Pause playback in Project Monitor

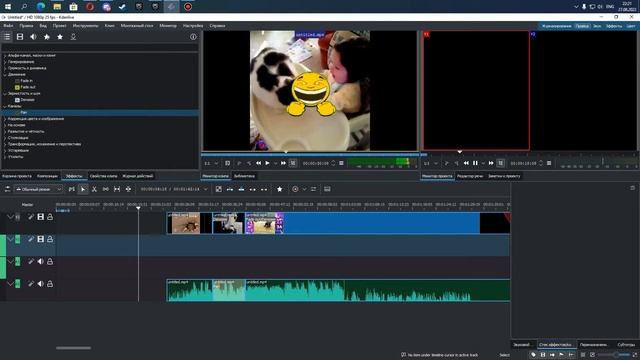pos(475,163)
